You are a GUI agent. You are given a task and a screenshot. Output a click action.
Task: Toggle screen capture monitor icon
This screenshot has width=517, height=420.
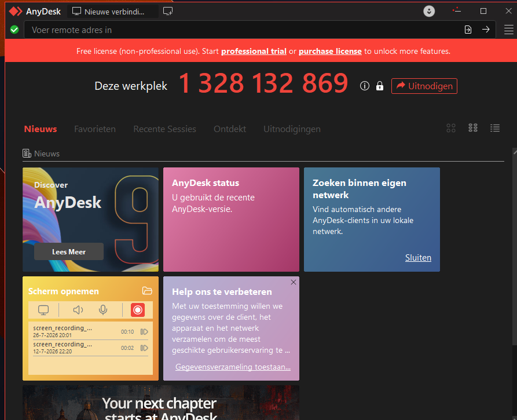coord(43,310)
